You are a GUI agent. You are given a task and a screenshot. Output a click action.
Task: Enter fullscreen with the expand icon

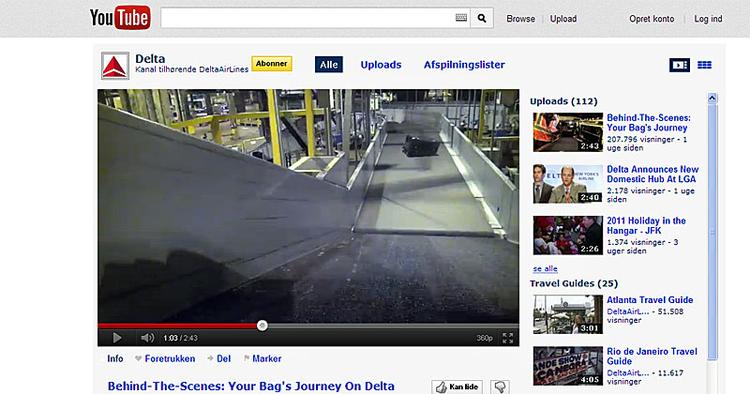pos(508,338)
